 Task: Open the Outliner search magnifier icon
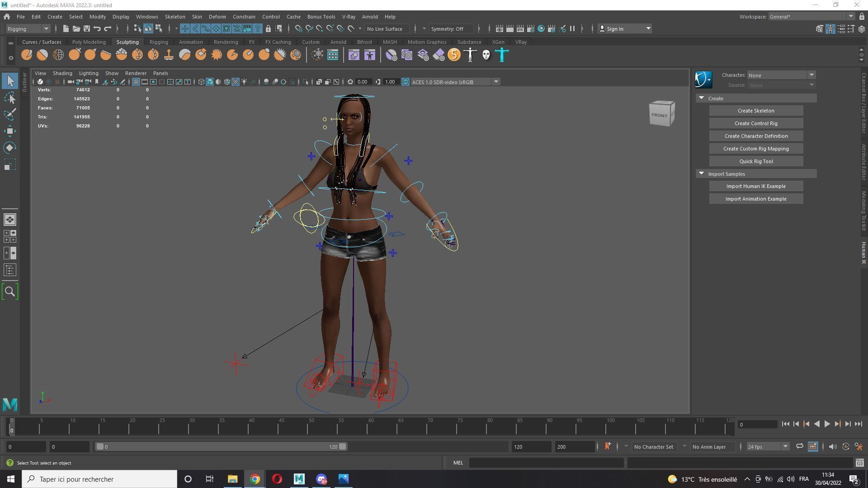click(x=10, y=291)
